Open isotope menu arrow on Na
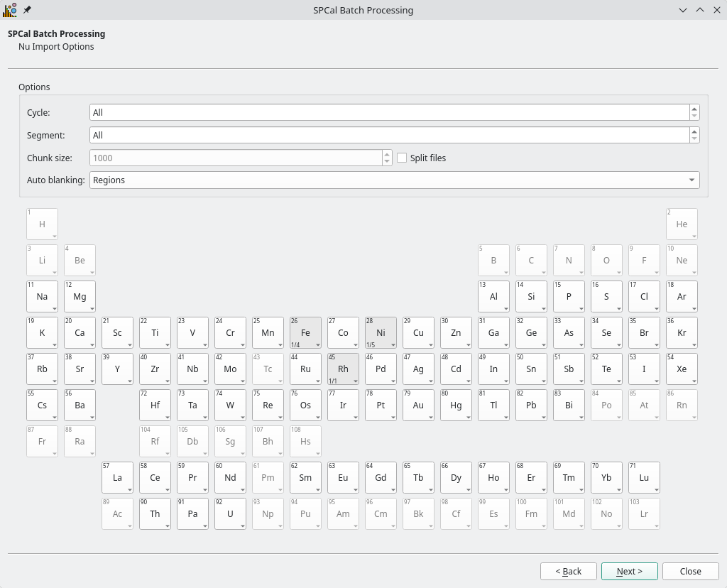This screenshot has height=588, width=727. (54, 309)
